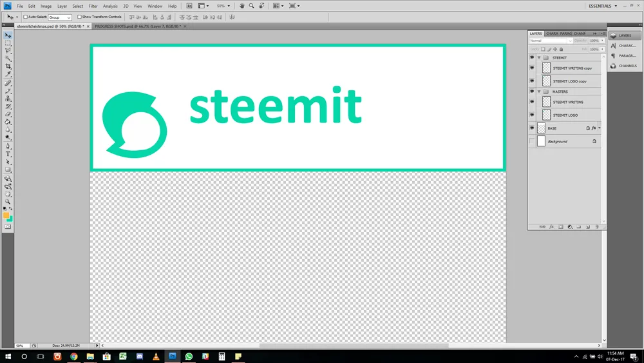The height and width of the screenshot is (363, 644).
Task: Select the Eraser tool
Action: click(x=8, y=114)
